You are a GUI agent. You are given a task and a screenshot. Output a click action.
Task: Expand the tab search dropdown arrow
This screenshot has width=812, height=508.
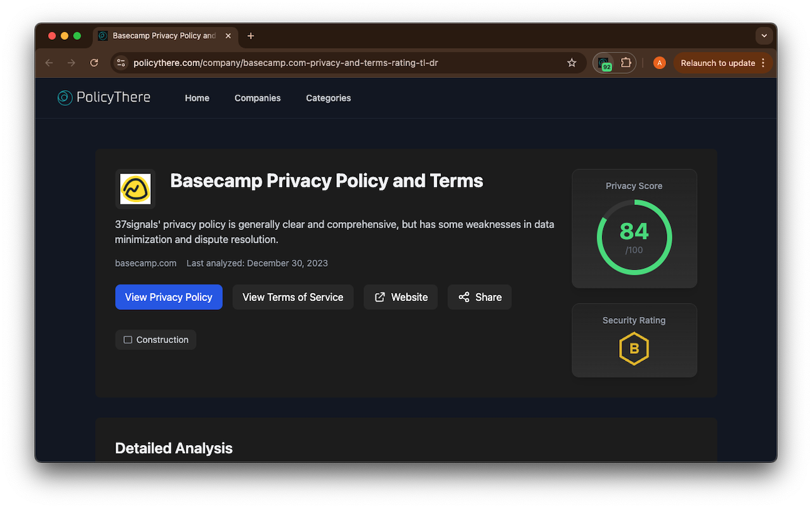(x=764, y=36)
